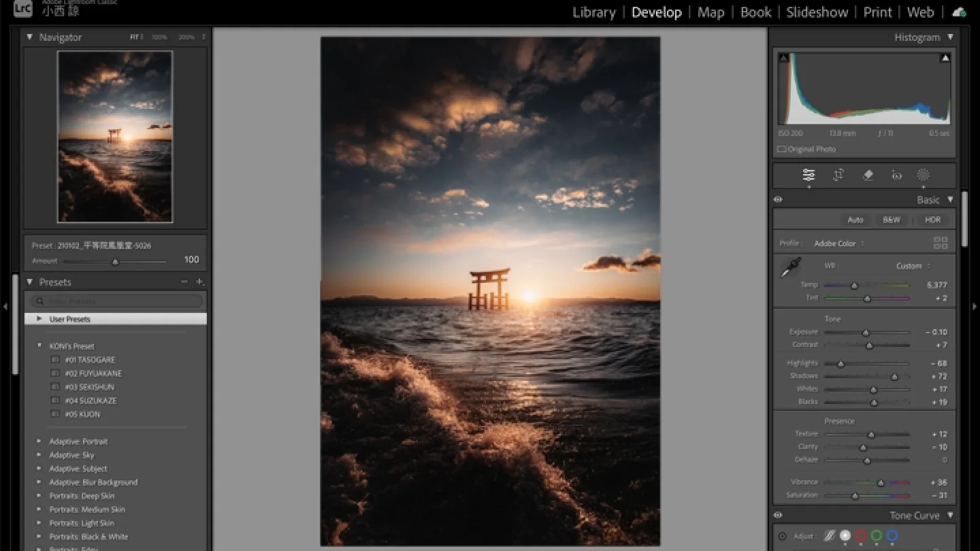The image size is (980, 551).
Task: Click the Vibrance slider handle
Action: (x=881, y=482)
